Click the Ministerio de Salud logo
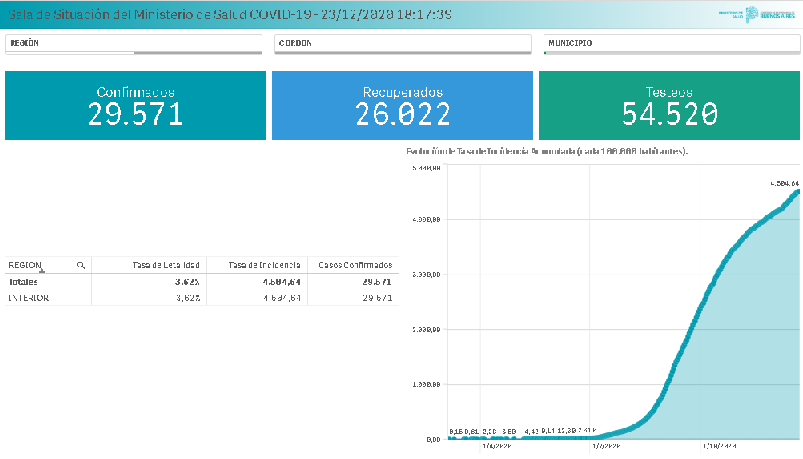 click(x=757, y=14)
